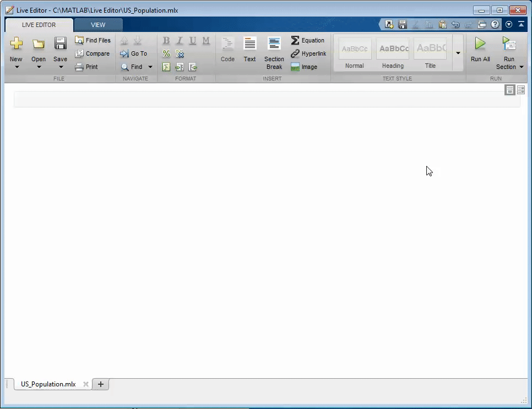
Task: Open the Compare tool
Action: click(93, 53)
